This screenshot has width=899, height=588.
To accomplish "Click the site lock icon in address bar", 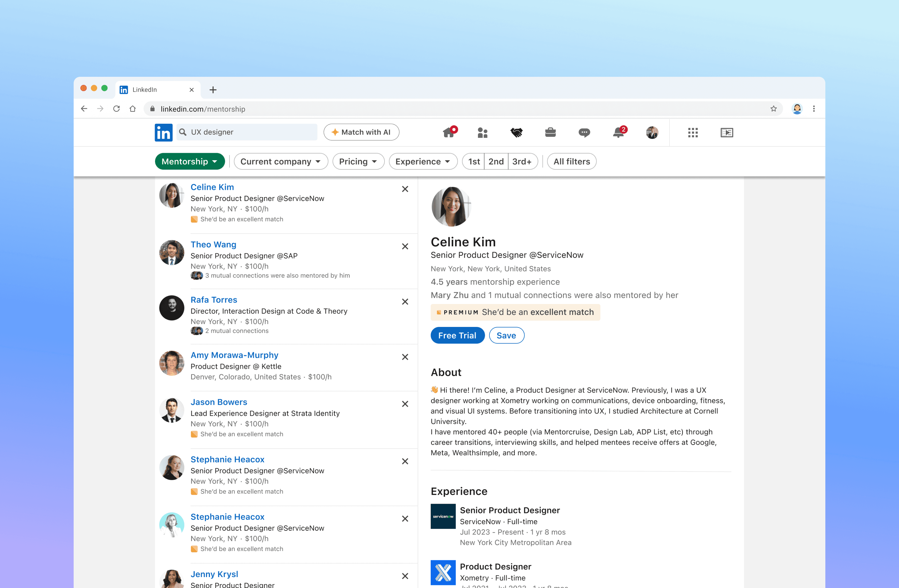I will [x=152, y=109].
